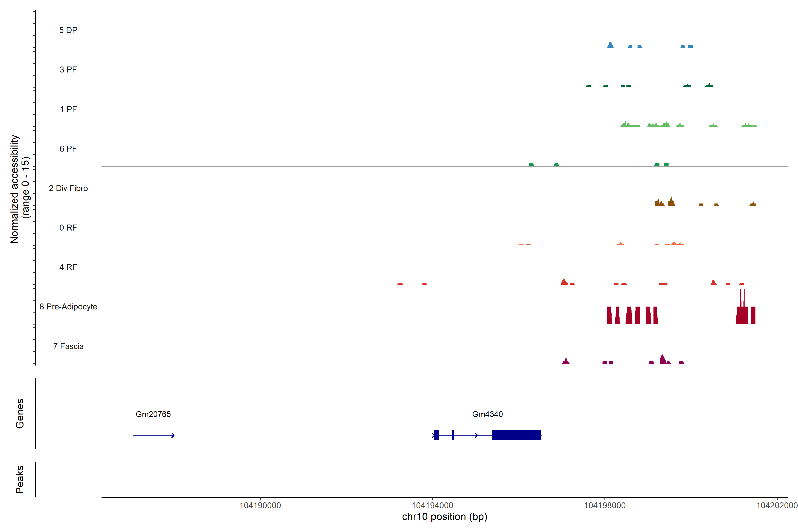
Task: Click the 5 DP track label
Action: 68,30
